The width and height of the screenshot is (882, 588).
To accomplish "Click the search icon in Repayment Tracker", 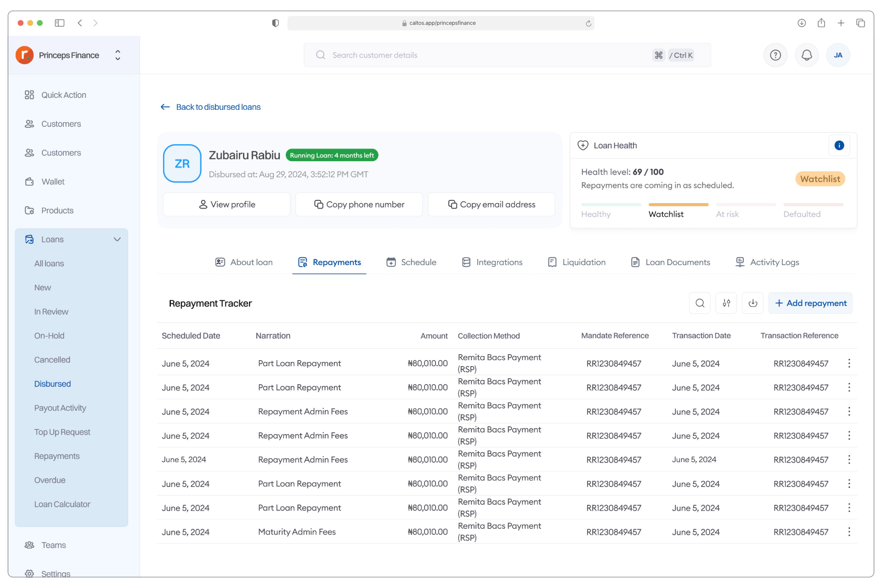I will point(700,303).
